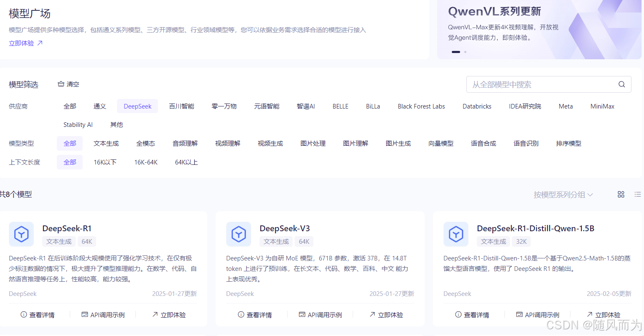644x336 pixels.
Task: Select the DeepSeek provider filter
Action: (137, 106)
